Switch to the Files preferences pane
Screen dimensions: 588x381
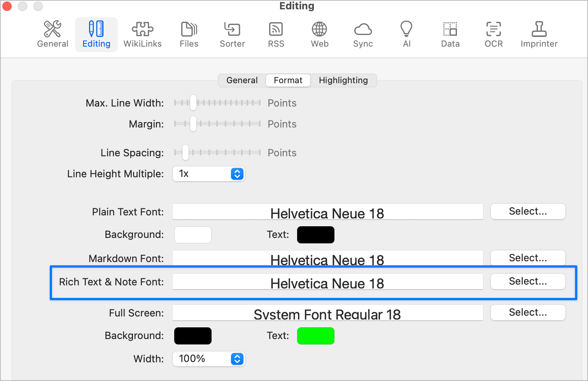click(x=189, y=35)
